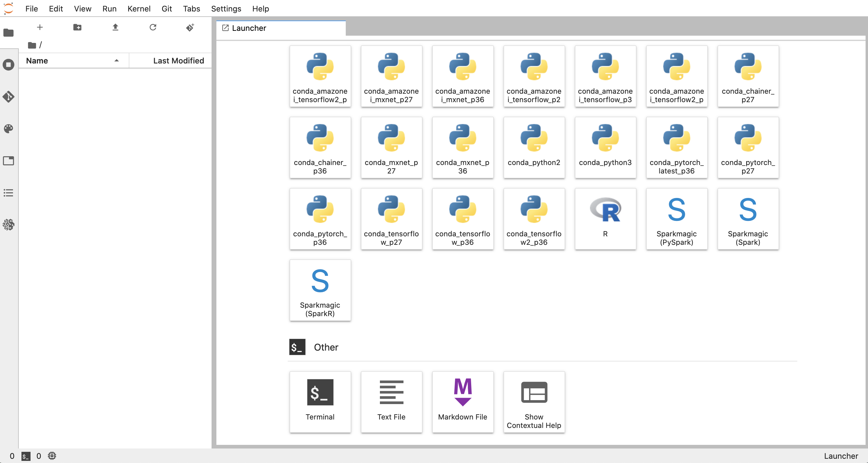868x463 pixels.
Task: Open the View menu
Action: coord(83,9)
